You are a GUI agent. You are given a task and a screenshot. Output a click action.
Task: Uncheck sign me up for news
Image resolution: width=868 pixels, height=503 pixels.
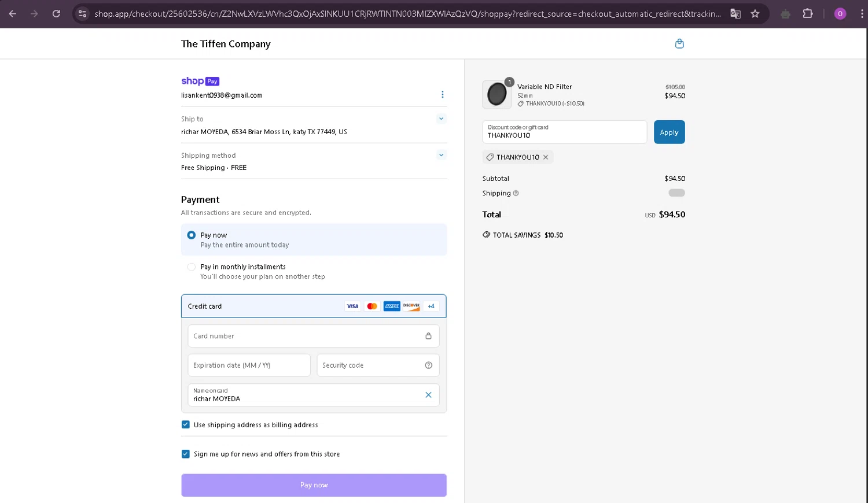click(x=186, y=454)
